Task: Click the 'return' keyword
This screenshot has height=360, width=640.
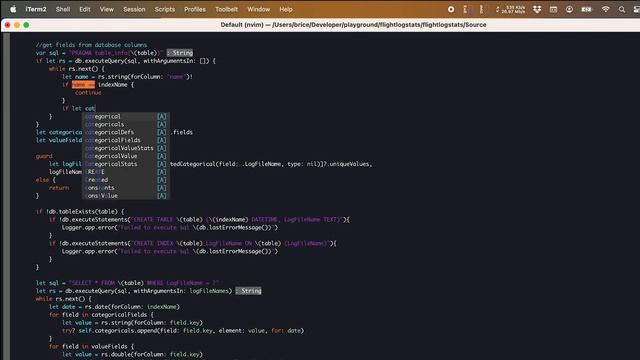Action: coord(59,188)
